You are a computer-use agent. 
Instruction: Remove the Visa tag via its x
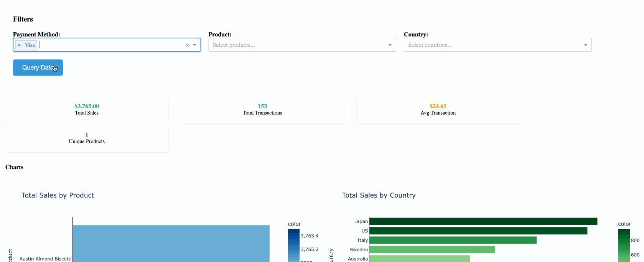[x=19, y=45]
